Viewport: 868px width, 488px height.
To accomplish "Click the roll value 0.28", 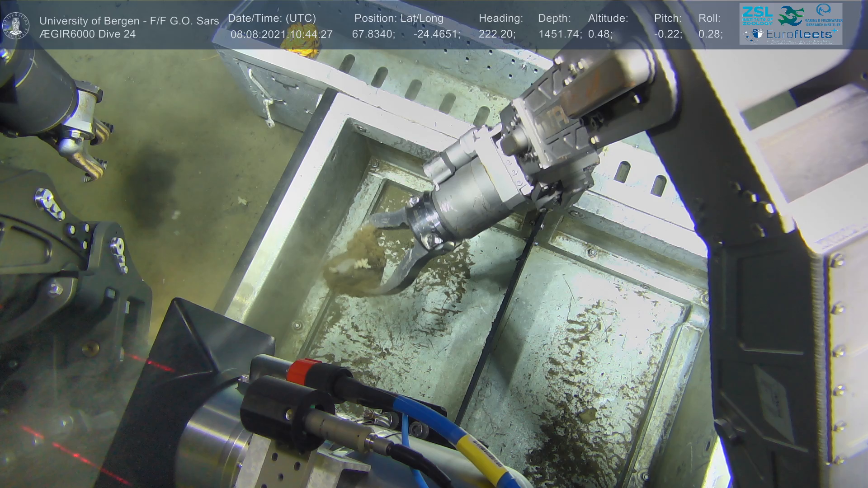I will tap(710, 34).
